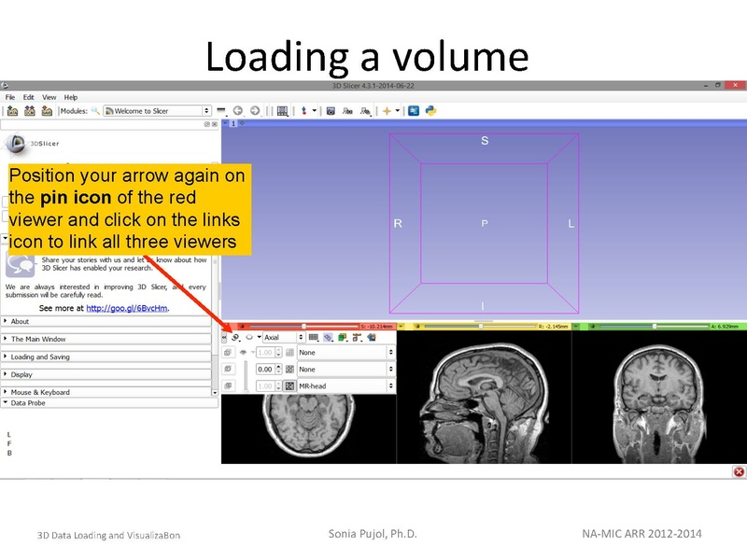Click the mouse mode transform icon

[x=304, y=111]
